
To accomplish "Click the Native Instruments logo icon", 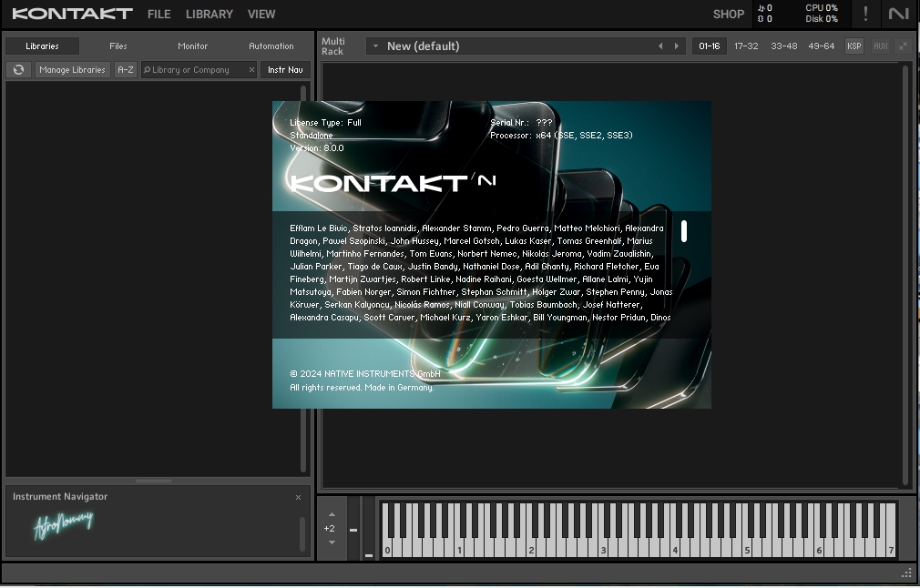I will click(898, 14).
